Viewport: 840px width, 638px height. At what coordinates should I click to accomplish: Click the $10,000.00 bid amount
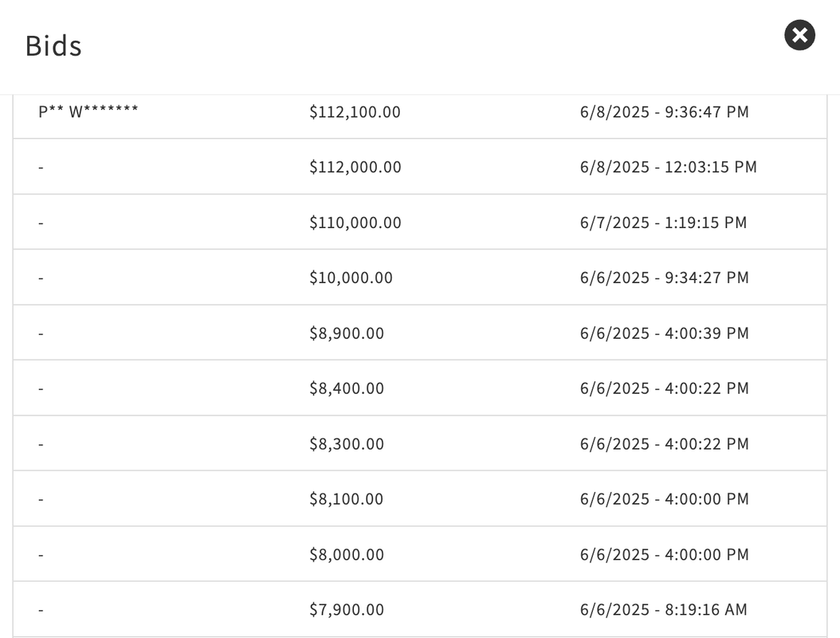pos(351,278)
